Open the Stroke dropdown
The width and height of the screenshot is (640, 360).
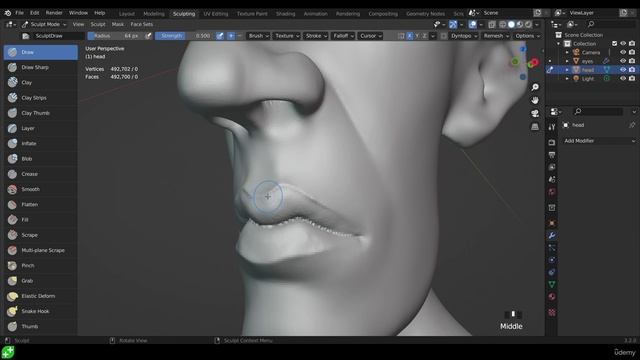(x=316, y=36)
